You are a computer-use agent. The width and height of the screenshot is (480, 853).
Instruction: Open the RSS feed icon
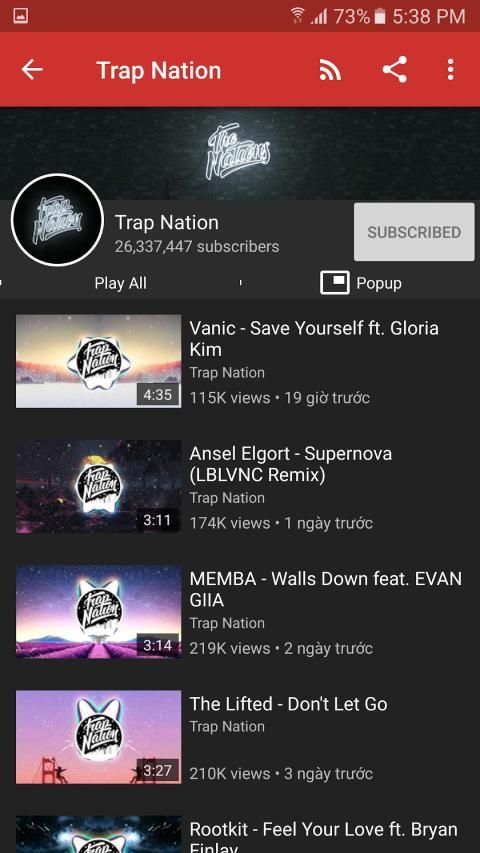pos(330,70)
